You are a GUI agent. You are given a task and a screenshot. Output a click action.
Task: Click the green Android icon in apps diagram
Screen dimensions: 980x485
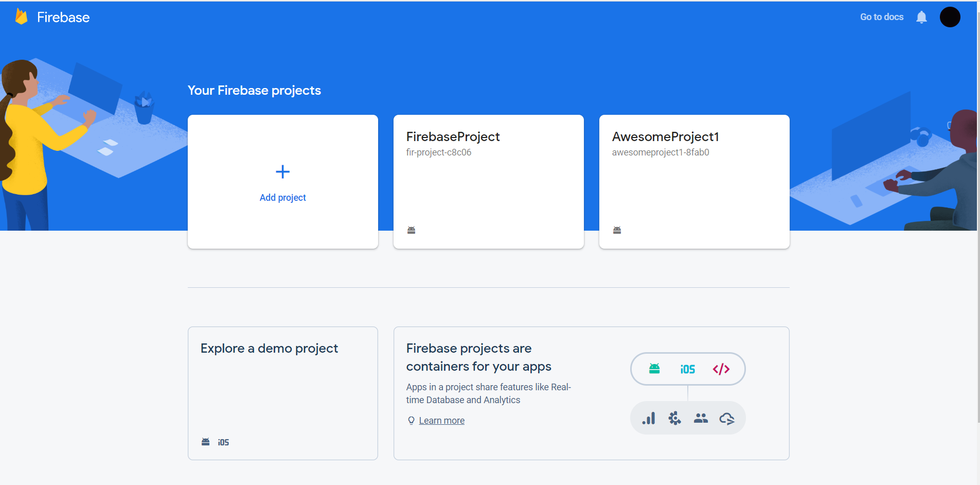point(654,369)
